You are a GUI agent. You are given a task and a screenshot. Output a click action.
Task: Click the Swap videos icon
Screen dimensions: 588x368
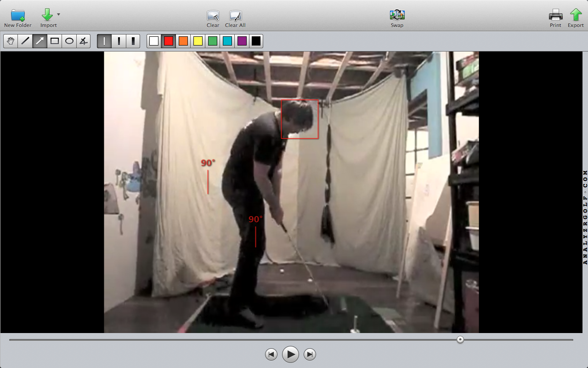point(397,15)
